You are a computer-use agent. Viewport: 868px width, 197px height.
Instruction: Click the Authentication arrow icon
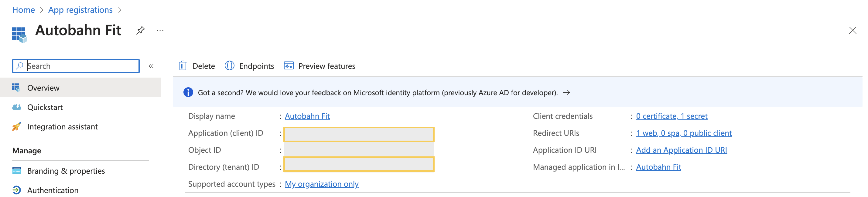click(16, 190)
